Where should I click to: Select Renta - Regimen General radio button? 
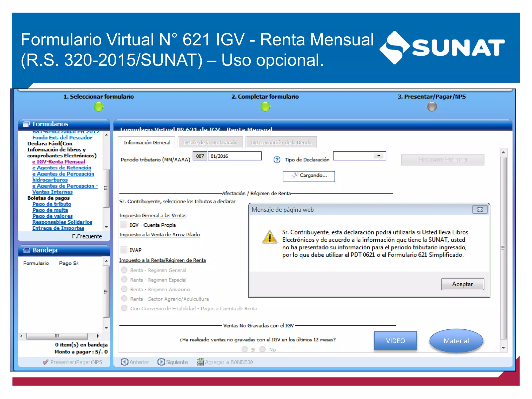click(x=124, y=270)
